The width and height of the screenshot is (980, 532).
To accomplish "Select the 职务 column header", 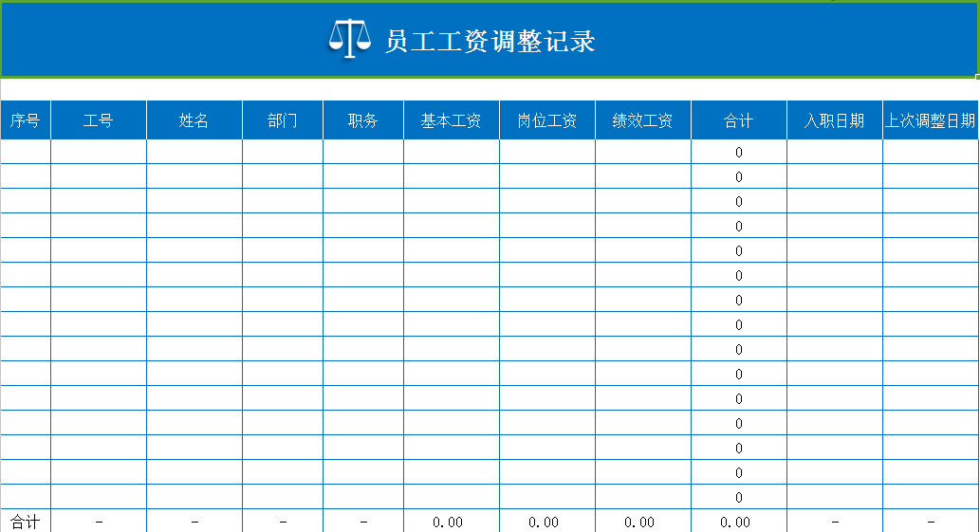I will (x=363, y=119).
